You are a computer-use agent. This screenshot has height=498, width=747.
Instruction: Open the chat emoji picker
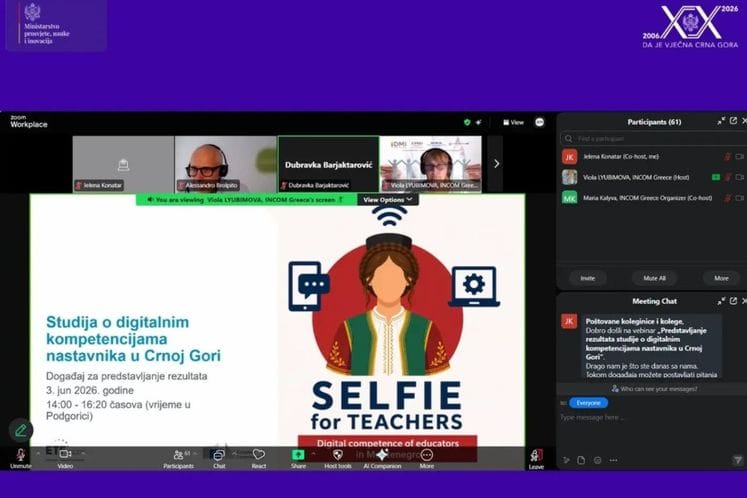click(x=597, y=460)
